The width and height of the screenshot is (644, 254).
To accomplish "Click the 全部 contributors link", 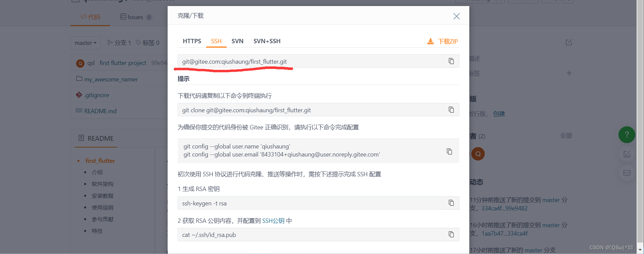I will click(x=566, y=136).
